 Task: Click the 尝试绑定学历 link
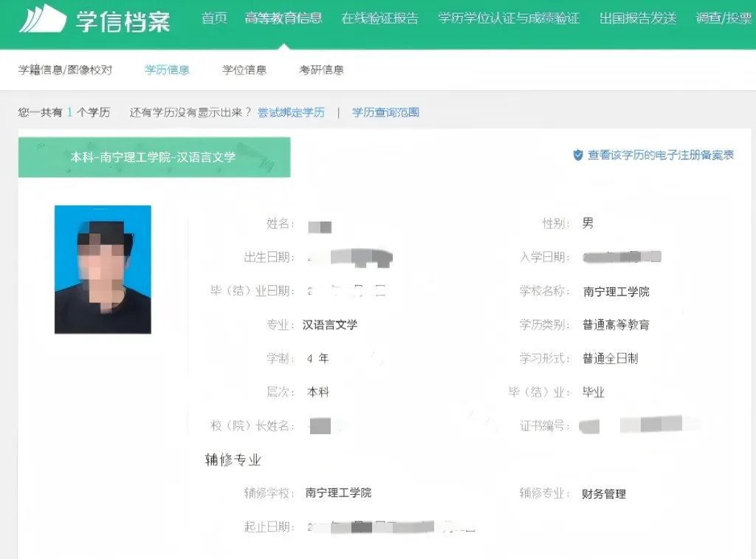(291, 112)
